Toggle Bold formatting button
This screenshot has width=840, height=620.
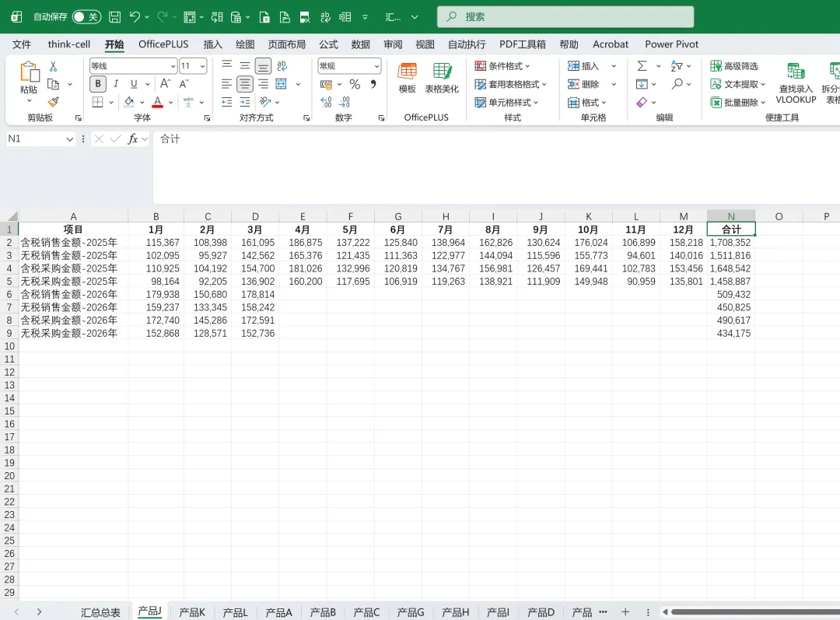pyautogui.click(x=97, y=83)
